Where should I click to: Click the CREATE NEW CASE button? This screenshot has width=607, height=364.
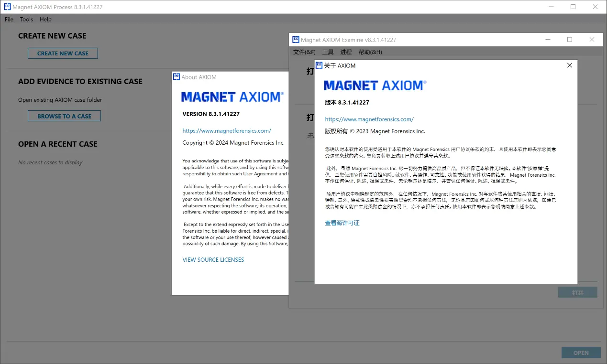pyautogui.click(x=63, y=54)
